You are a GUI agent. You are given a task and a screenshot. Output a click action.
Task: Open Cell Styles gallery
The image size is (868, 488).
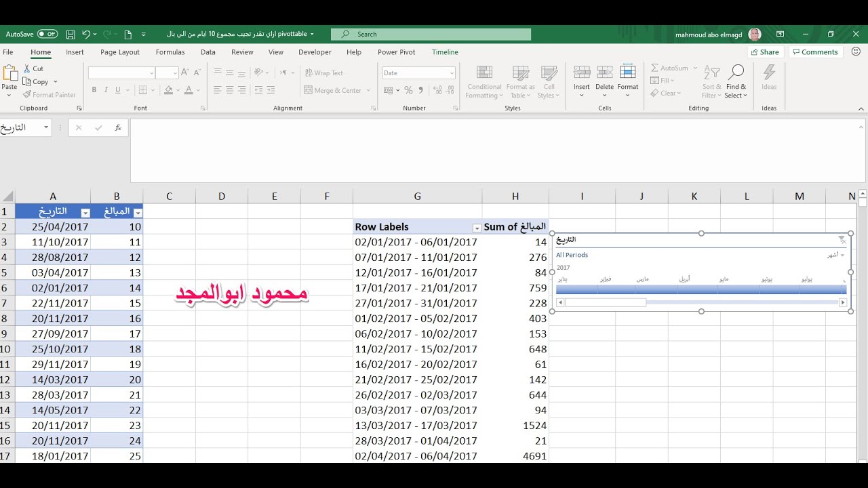549,81
